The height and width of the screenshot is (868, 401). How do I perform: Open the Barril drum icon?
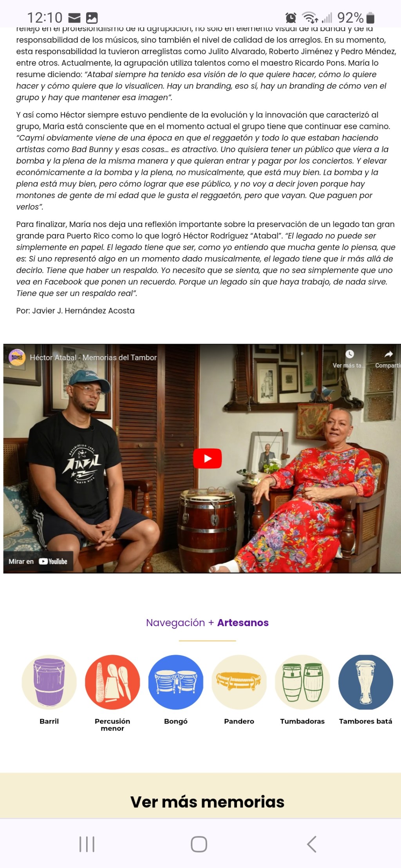click(49, 682)
